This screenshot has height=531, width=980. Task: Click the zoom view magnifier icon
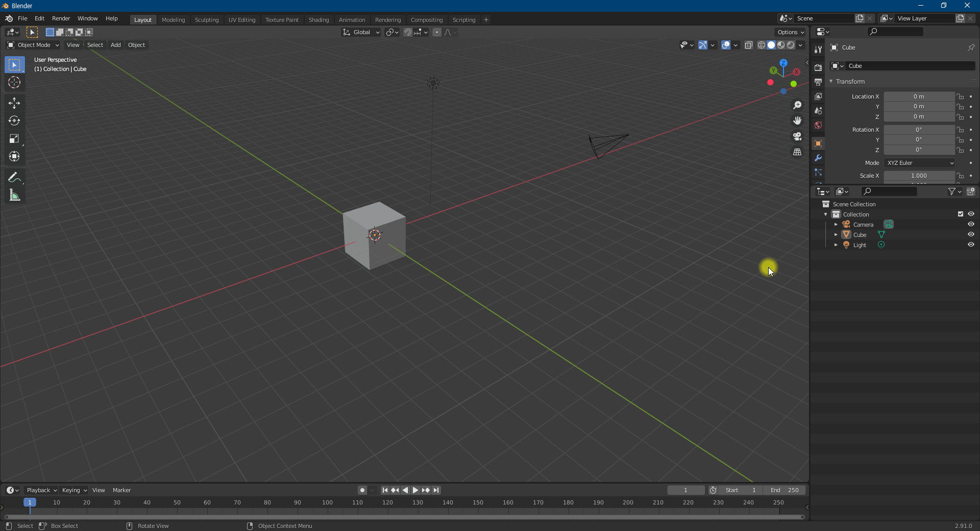point(797,105)
